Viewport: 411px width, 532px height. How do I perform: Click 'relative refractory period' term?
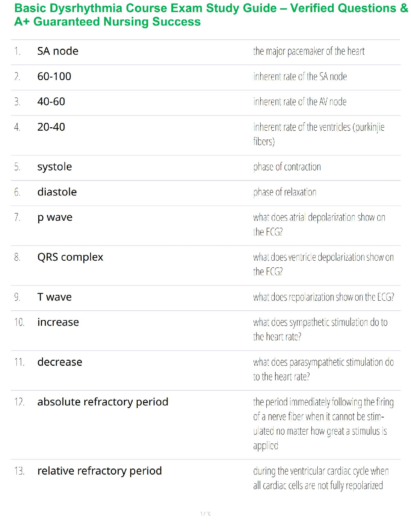coord(99,471)
